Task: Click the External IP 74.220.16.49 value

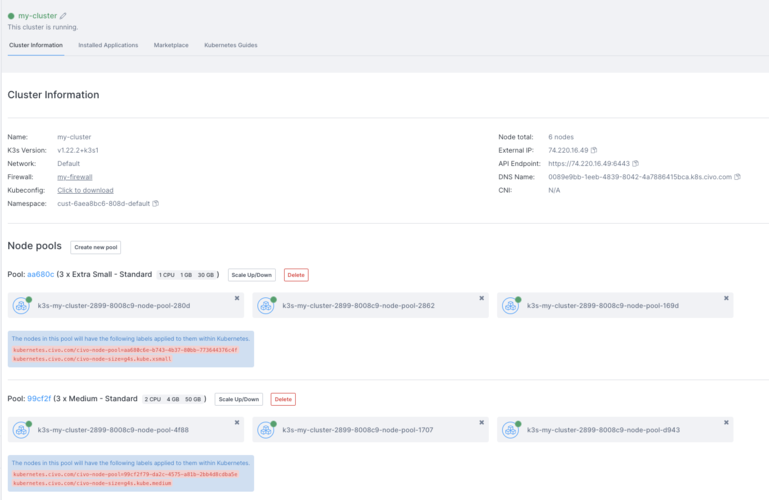Action: (x=568, y=150)
